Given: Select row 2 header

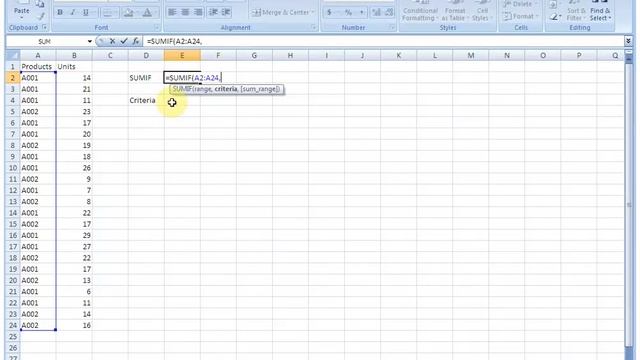Looking at the screenshot, I should tap(13, 78).
